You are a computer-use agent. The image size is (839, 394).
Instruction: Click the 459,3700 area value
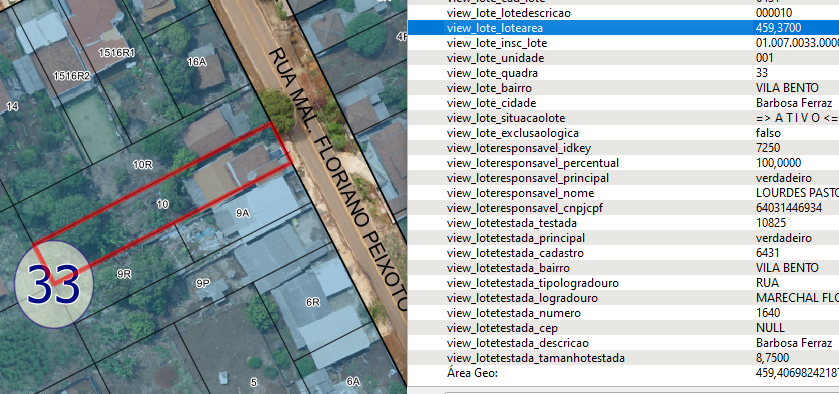click(779, 28)
